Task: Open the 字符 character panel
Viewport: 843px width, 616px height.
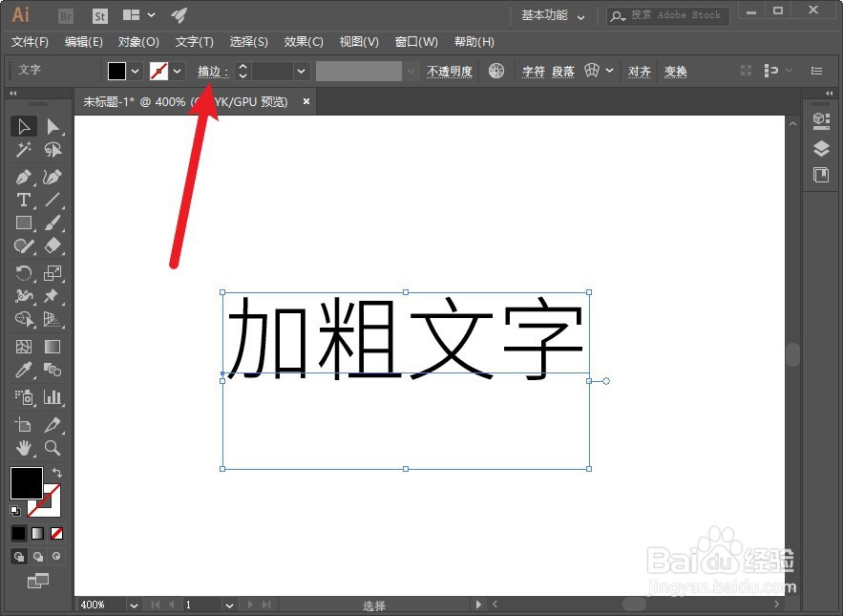Action: (x=534, y=71)
